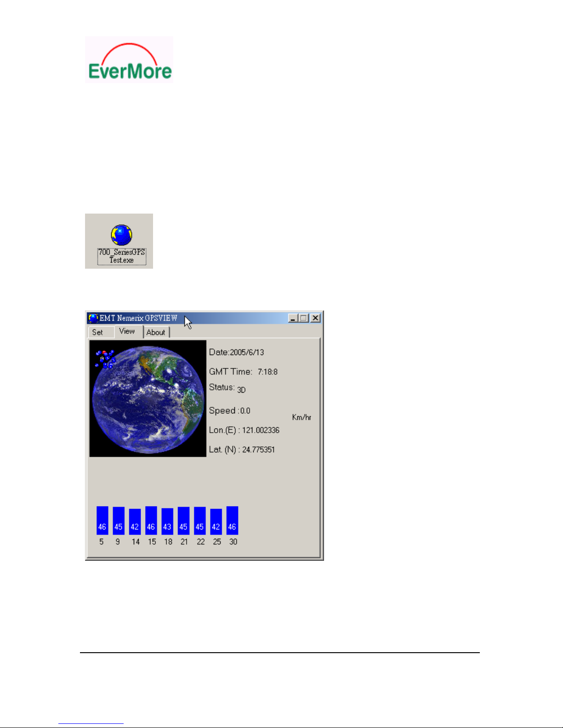Click the 'Km/hr' unit label

(301, 418)
